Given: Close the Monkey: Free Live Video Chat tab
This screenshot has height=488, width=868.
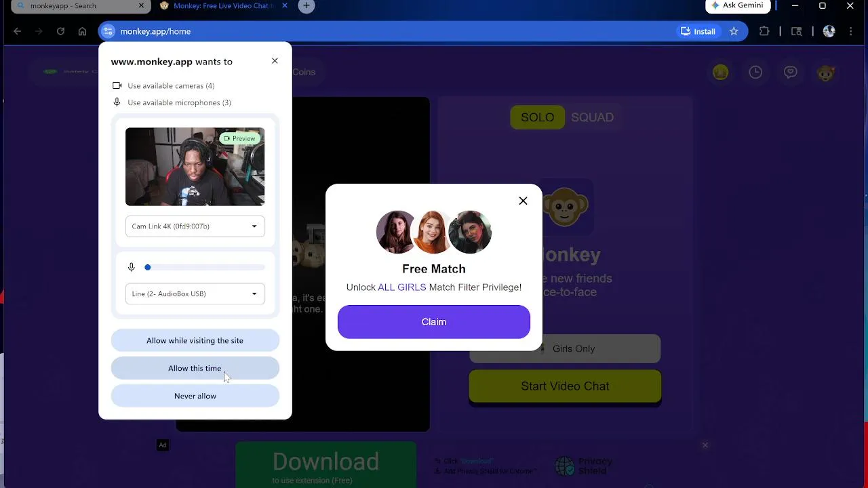Looking at the screenshot, I should point(285,5).
